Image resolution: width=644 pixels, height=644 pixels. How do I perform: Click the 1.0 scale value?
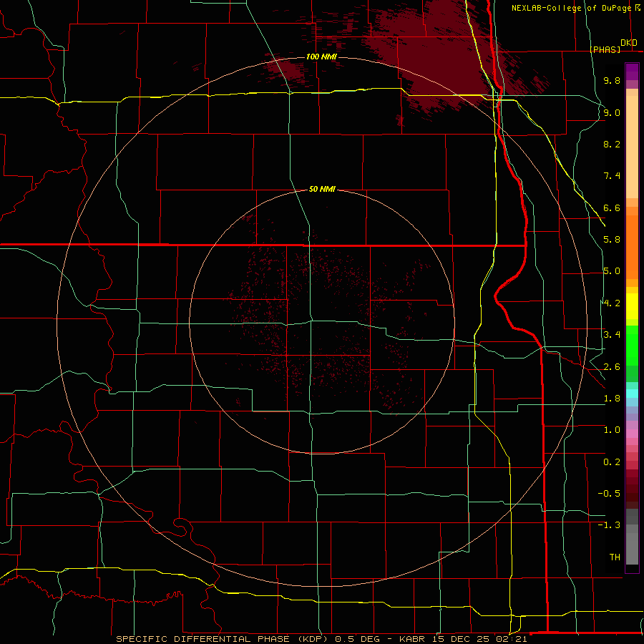pos(612,430)
